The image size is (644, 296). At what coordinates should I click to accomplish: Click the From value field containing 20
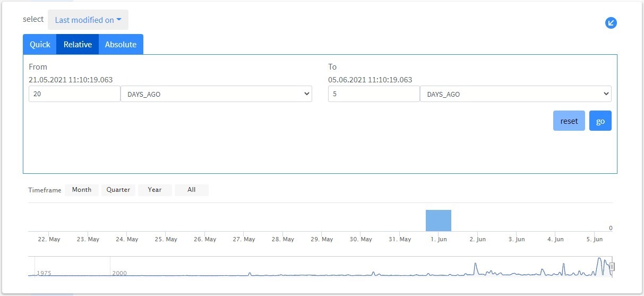coord(74,94)
